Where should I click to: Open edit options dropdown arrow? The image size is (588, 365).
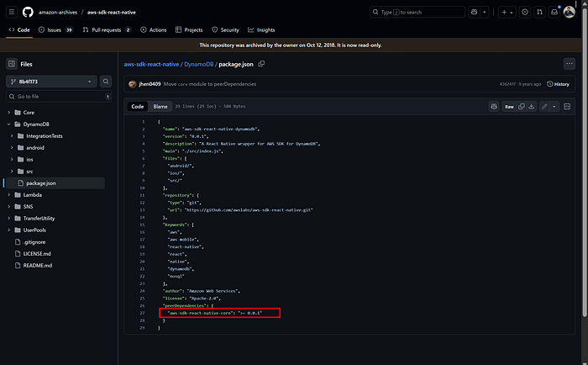coord(554,107)
